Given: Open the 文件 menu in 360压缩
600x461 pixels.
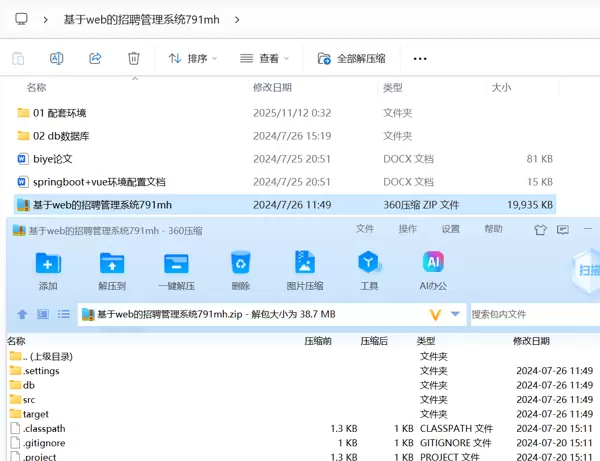Looking at the screenshot, I should [x=365, y=229].
